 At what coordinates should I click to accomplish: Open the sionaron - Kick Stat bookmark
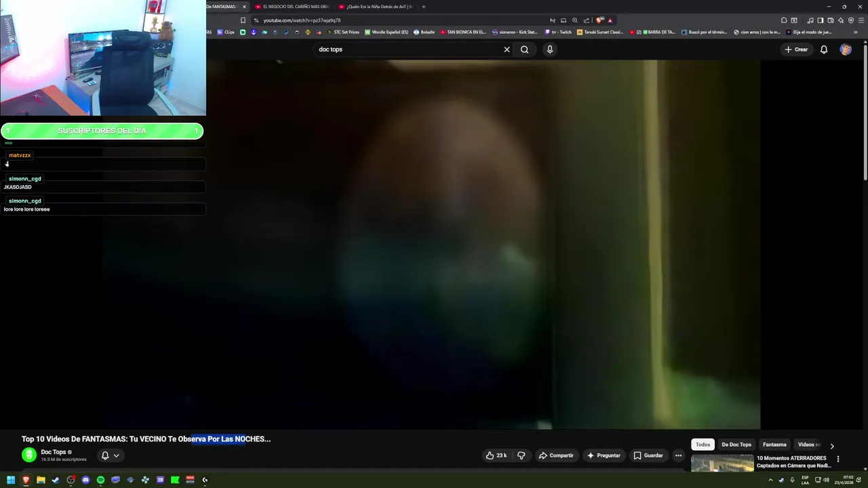coord(515,32)
